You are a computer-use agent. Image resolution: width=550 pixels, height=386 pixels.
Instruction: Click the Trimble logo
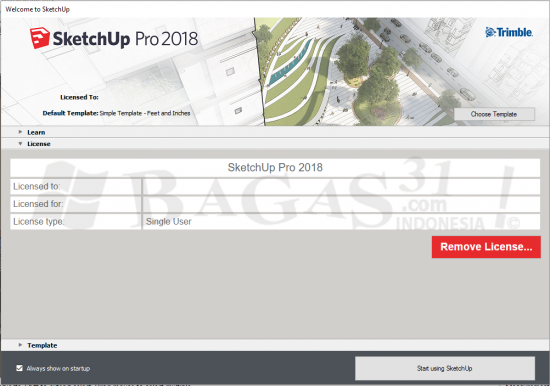[x=509, y=32]
